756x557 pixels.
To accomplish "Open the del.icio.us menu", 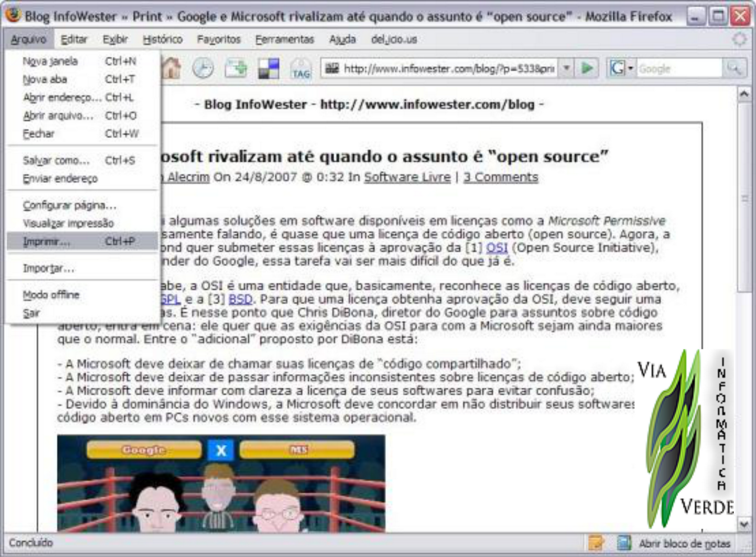I will [x=394, y=39].
